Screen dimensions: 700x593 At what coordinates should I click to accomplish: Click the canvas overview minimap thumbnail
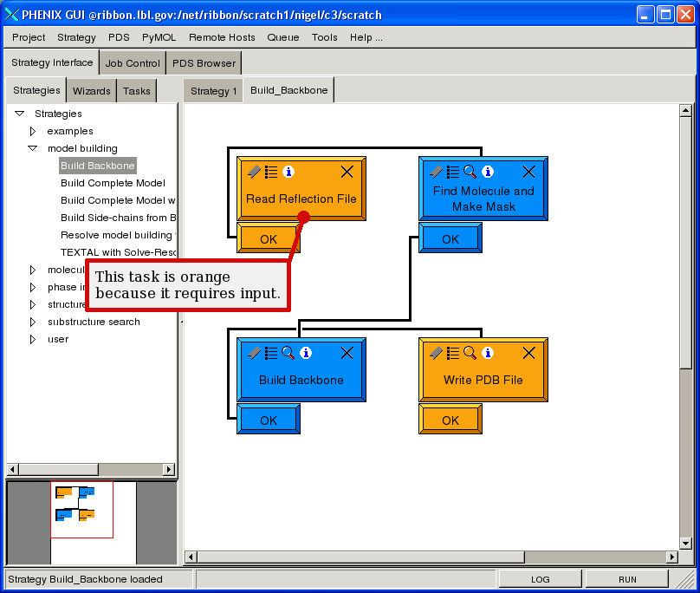tap(81, 510)
